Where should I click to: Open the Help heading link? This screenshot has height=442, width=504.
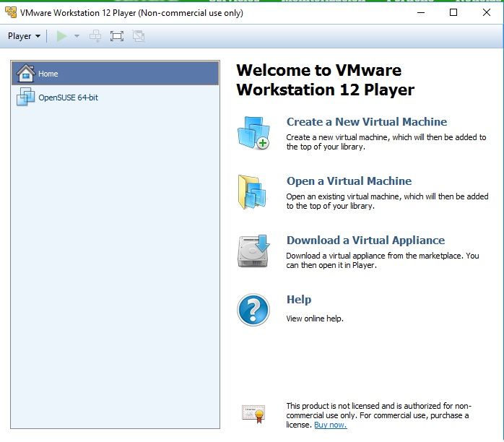coord(299,300)
